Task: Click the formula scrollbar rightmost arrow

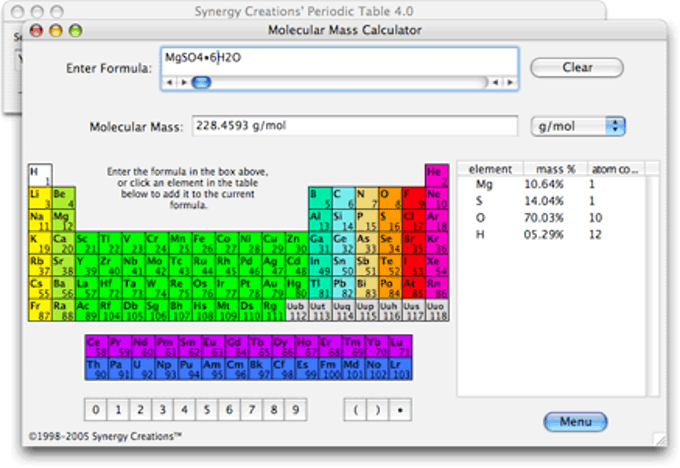Action: (x=510, y=82)
